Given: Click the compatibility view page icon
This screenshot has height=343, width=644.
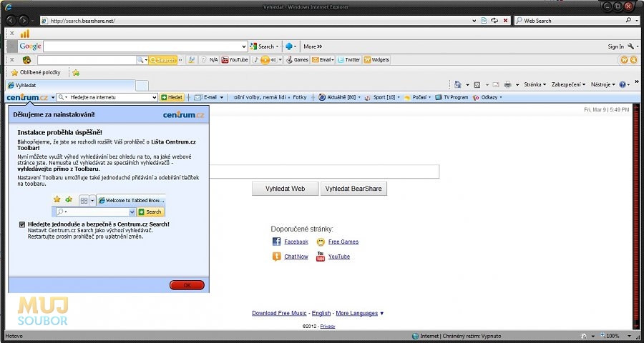Looking at the screenshot, I should pos(484,21).
